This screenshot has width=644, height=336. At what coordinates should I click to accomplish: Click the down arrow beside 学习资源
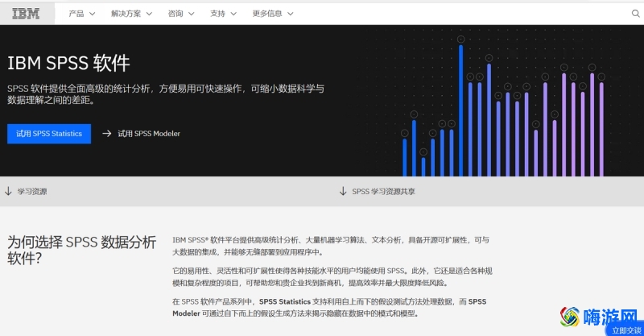point(8,191)
